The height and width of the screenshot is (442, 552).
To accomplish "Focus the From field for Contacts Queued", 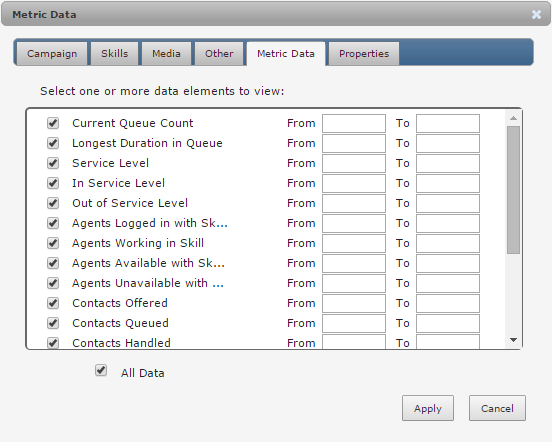I will pyautogui.click(x=354, y=323).
